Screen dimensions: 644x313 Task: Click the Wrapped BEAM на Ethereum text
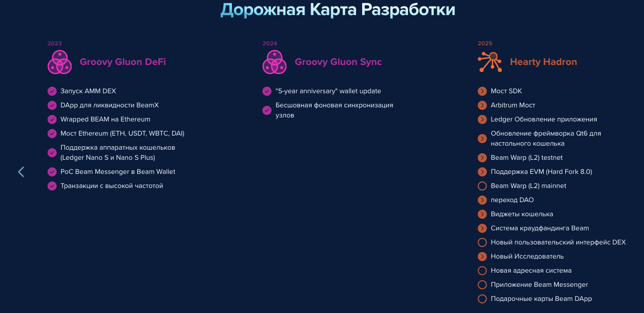click(x=105, y=119)
